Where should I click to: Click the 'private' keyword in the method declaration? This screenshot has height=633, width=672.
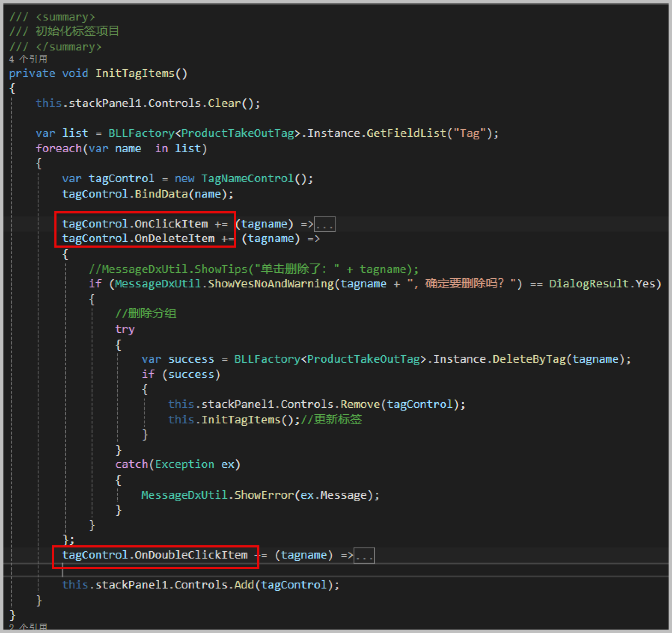[32, 74]
